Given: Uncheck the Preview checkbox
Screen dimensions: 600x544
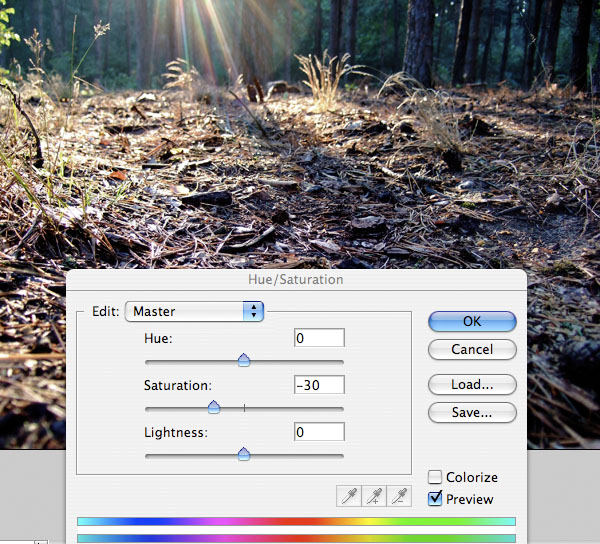Looking at the screenshot, I should [x=435, y=499].
